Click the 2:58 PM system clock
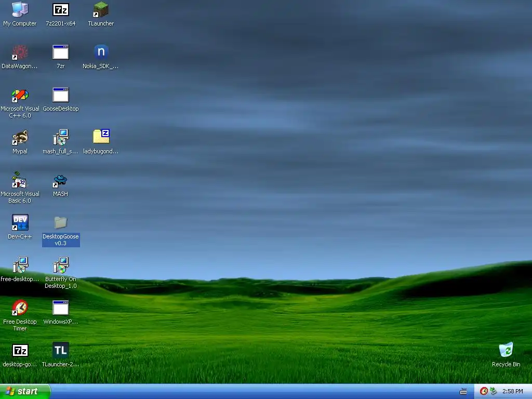The height and width of the screenshot is (399, 532). [x=512, y=391]
